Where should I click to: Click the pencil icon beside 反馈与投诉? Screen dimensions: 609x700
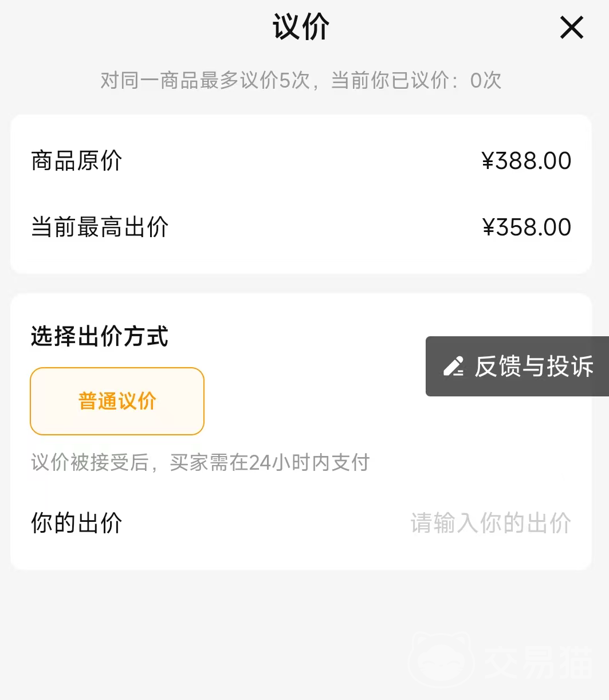[x=454, y=367]
